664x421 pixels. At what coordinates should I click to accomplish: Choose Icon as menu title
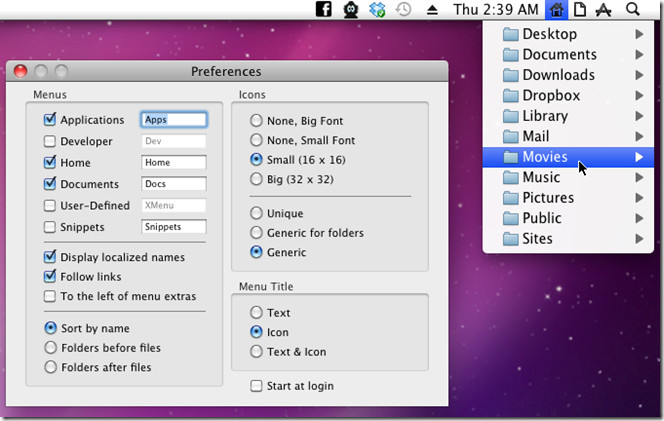pos(256,332)
